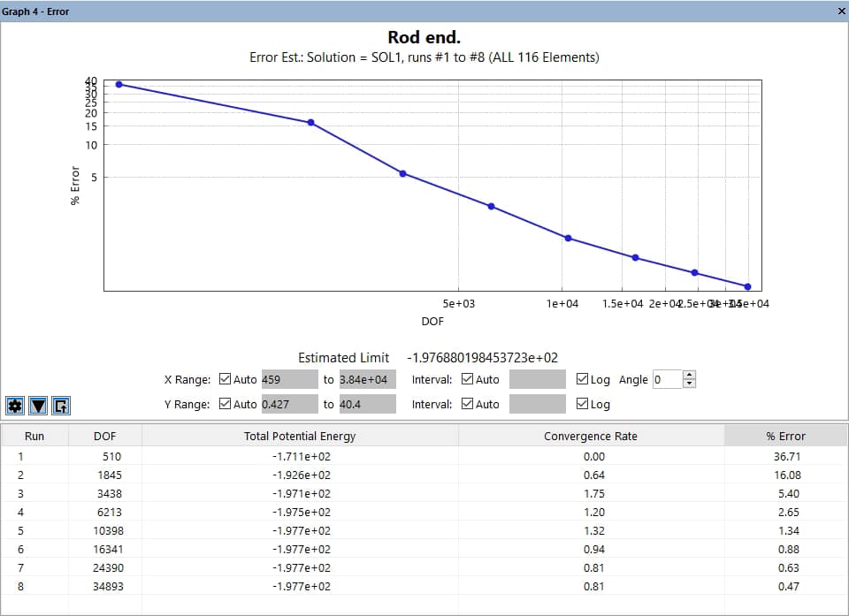
Task: Sort table by % Error column header
Action: [785, 436]
